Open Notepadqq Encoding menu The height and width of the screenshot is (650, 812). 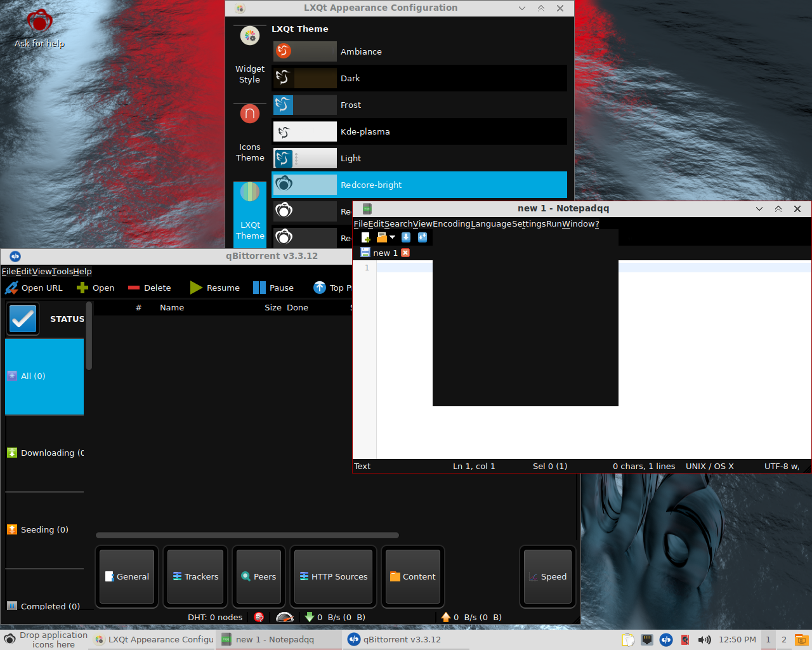click(x=452, y=224)
